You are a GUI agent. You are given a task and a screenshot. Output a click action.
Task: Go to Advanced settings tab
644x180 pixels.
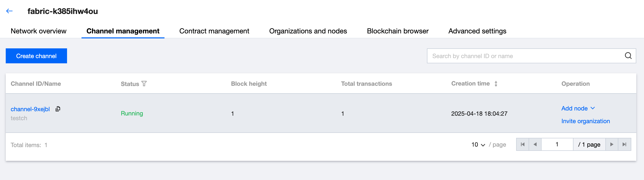pyautogui.click(x=477, y=31)
